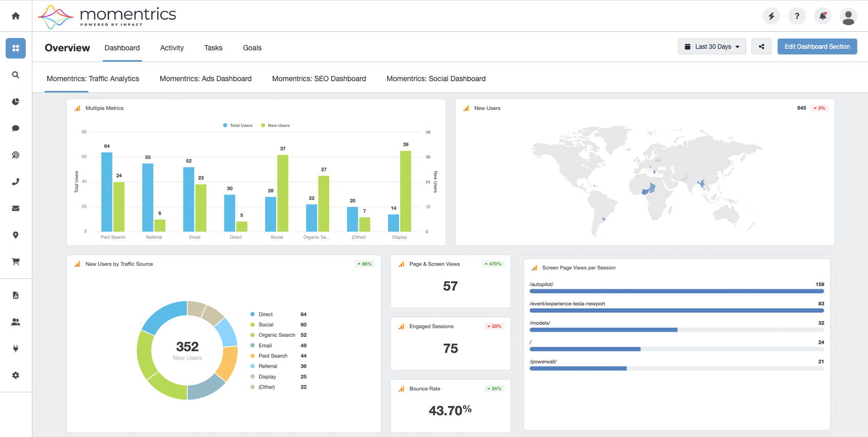The image size is (868, 437).
Task: Select Momentrics: SEO Dashboard tab
Action: [319, 79]
